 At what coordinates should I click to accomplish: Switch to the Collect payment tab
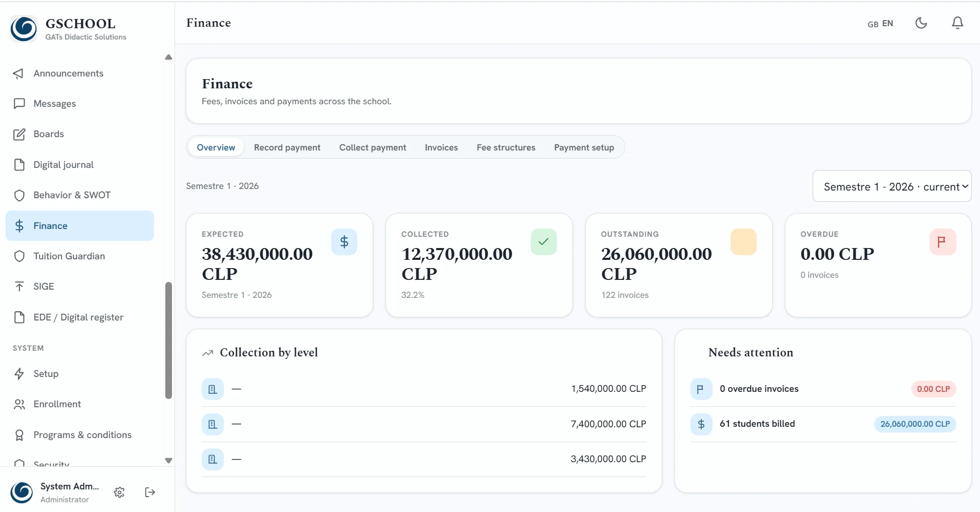[373, 147]
